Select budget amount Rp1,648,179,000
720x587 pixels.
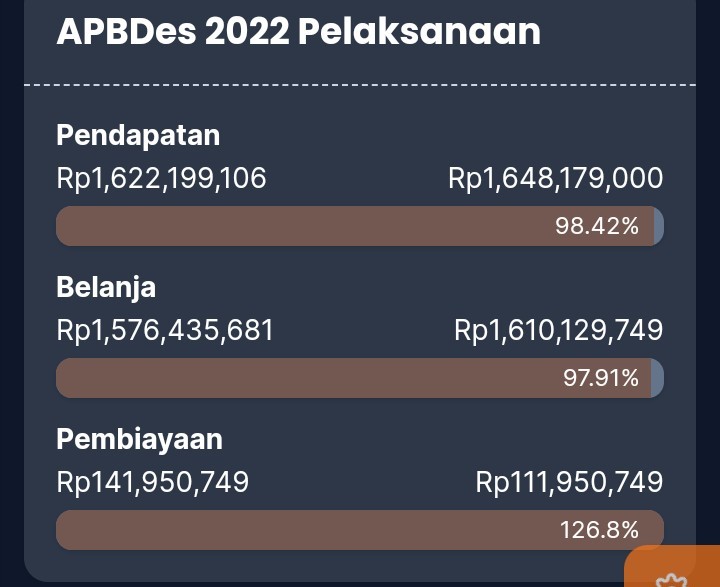click(556, 178)
